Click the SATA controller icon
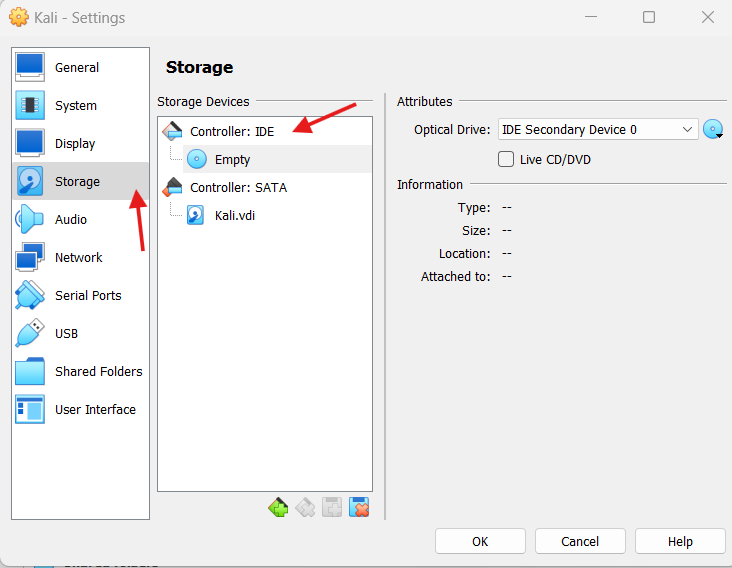Screen dimensions: 732x568 [172, 187]
